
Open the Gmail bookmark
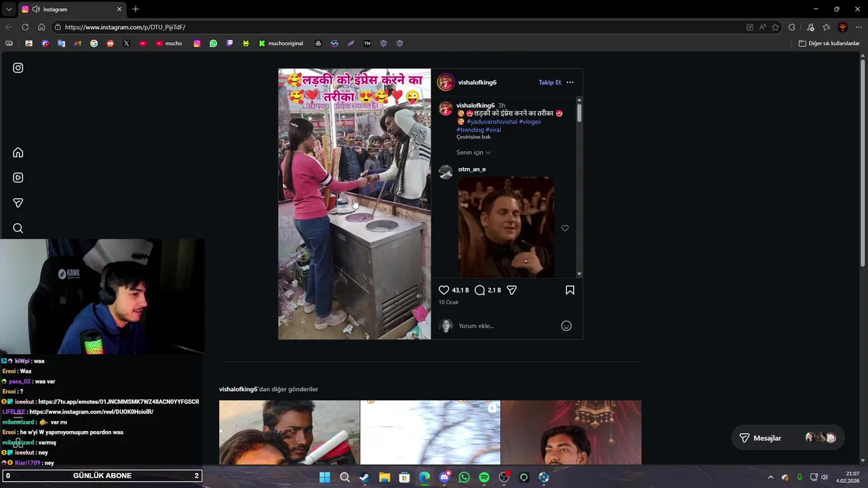click(77, 43)
